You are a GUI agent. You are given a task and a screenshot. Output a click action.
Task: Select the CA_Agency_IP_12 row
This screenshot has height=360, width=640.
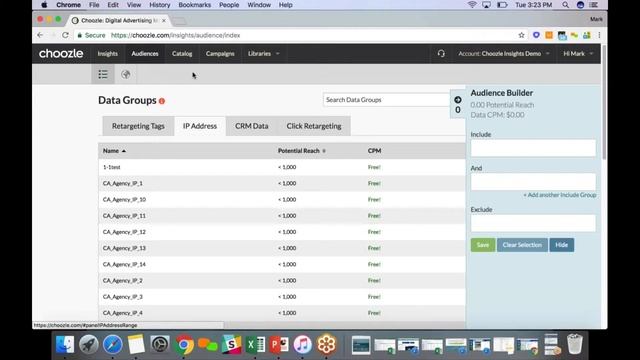click(x=282, y=232)
